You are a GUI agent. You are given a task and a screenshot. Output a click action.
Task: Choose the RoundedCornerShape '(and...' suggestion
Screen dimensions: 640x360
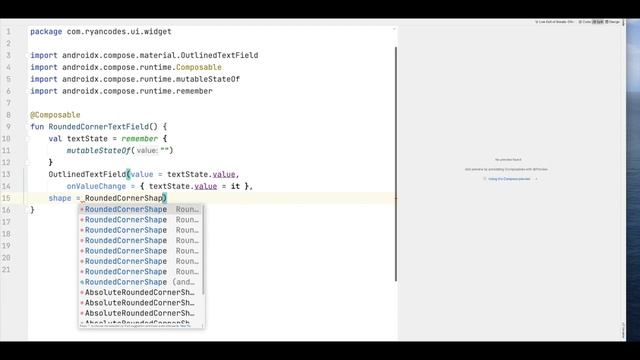(x=141, y=282)
